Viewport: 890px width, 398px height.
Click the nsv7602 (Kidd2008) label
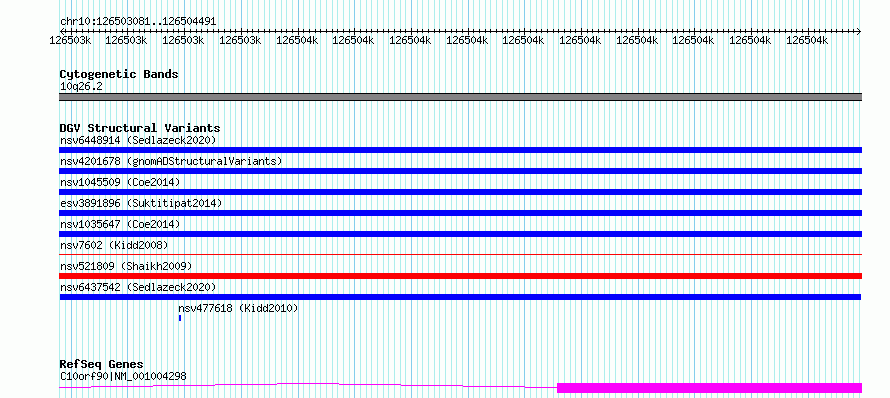(114, 245)
